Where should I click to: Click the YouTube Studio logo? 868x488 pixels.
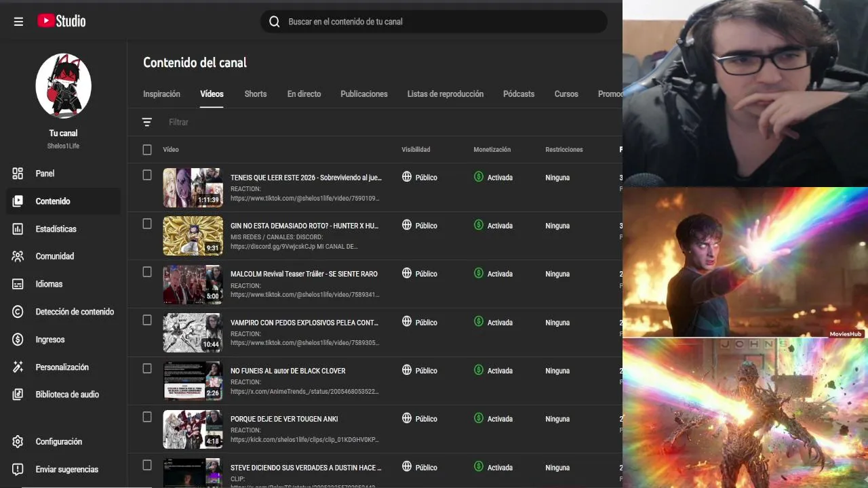pyautogui.click(x=61, y=21)
